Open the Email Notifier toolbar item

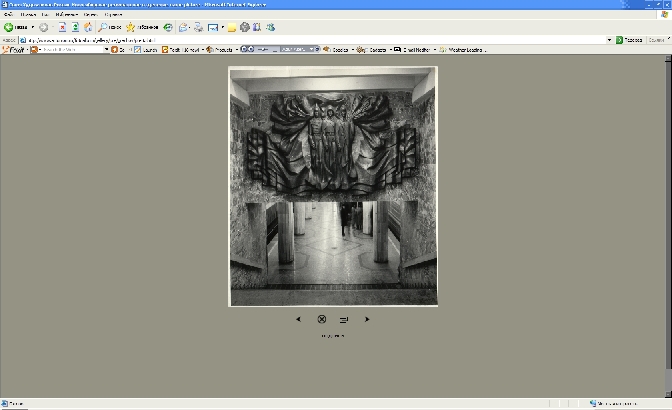[415, 50]
